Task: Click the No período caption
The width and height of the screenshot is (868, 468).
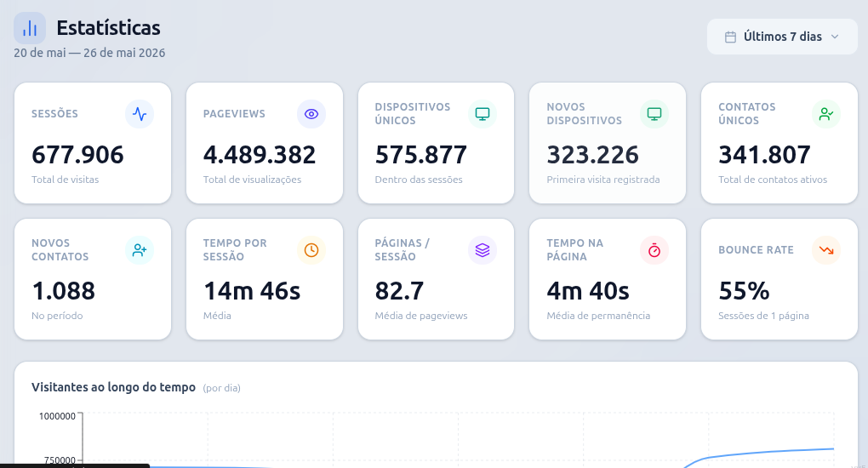Action: pyautogui.click(x=57, y=316)
